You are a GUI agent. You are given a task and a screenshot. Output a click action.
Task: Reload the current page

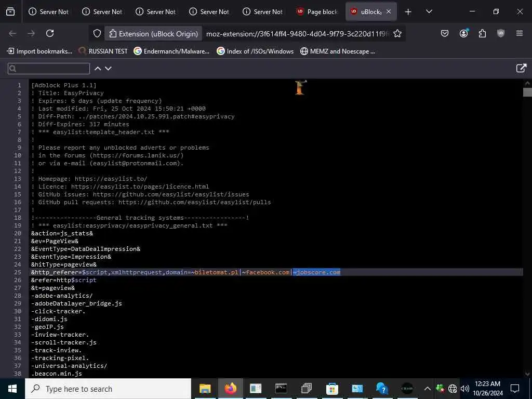[x=50, y=33]
